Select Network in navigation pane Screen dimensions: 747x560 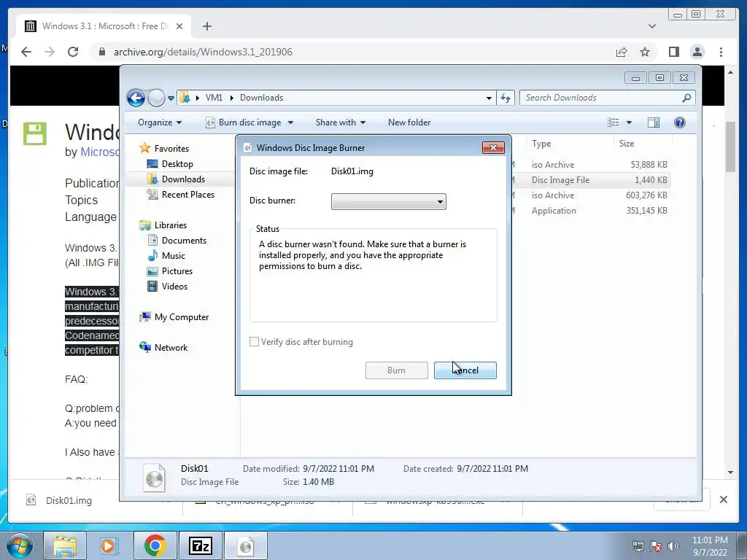[164, 348]
